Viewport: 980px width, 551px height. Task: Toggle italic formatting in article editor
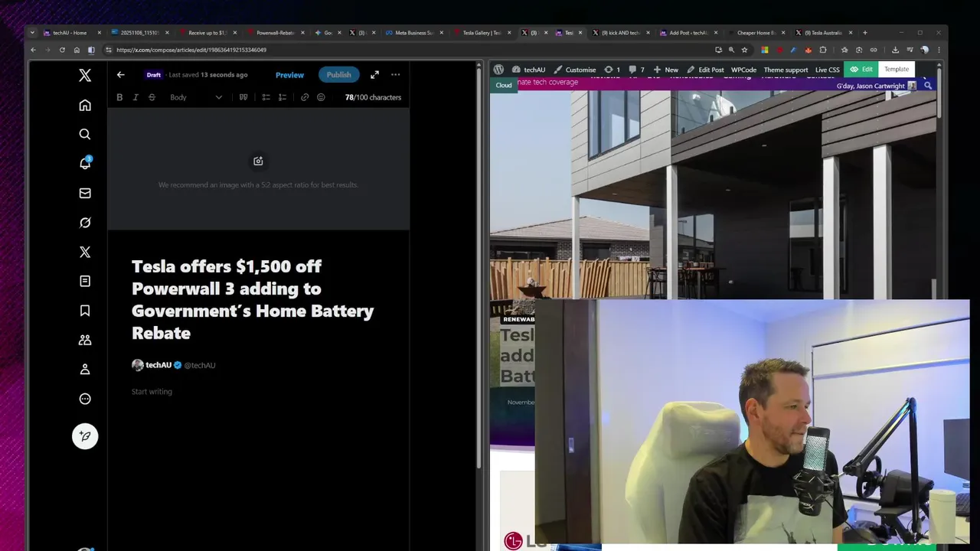136,97
